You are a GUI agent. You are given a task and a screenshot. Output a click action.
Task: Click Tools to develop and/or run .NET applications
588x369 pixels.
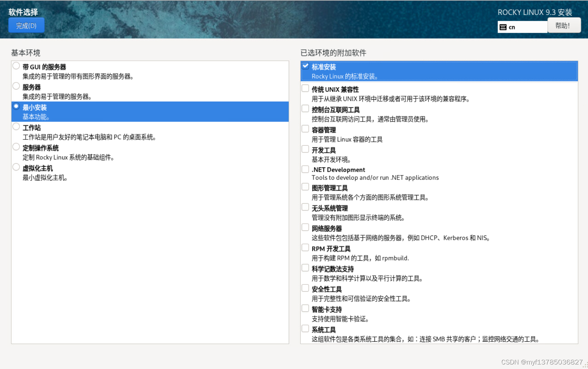375,178
